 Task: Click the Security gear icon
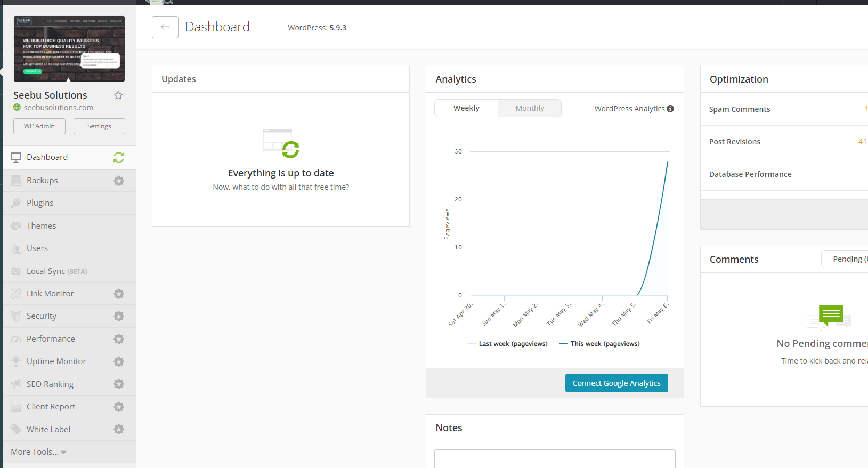[x=119, y=316]
